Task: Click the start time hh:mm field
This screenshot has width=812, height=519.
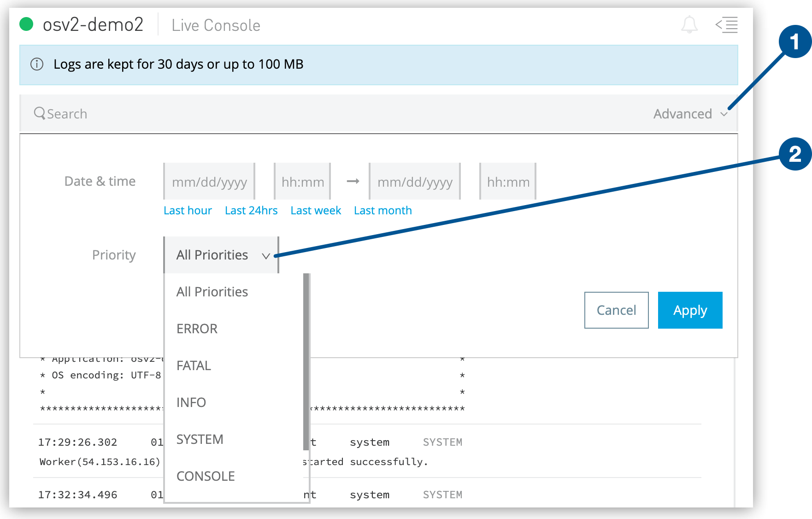Action: (302, 181)
